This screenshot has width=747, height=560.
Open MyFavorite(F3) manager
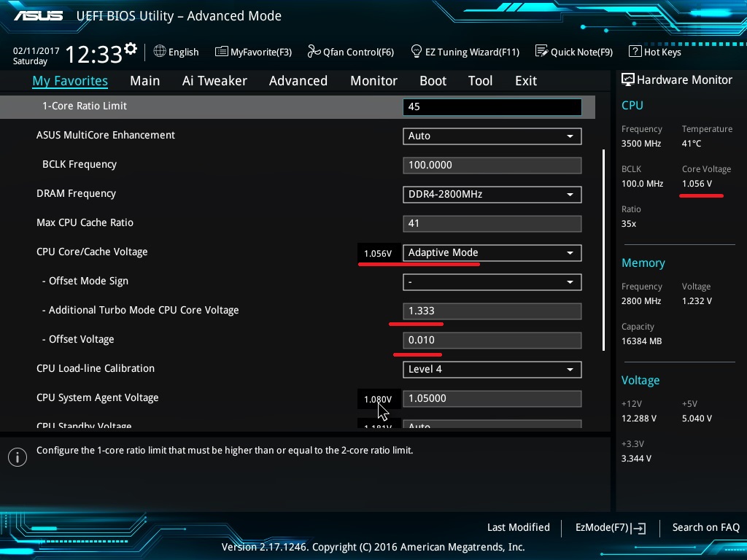[x=261, y=52]
